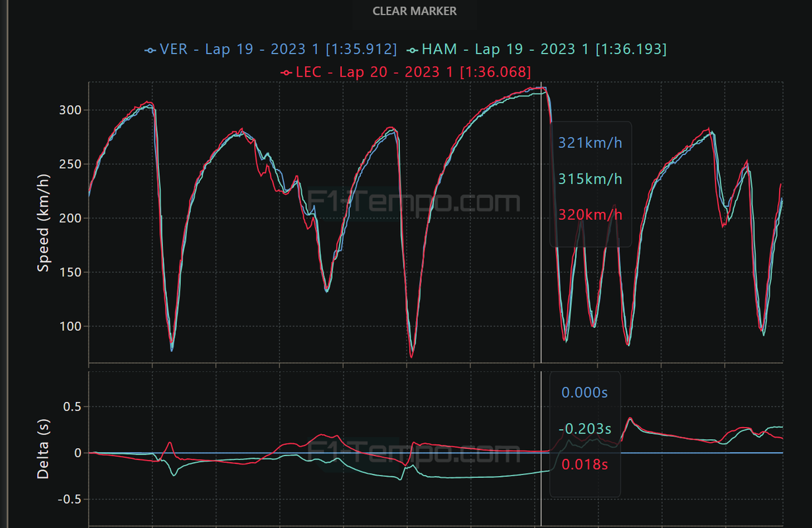
Task: Click the 200 speed axis tick label
Action: click(x=69, y=218)
